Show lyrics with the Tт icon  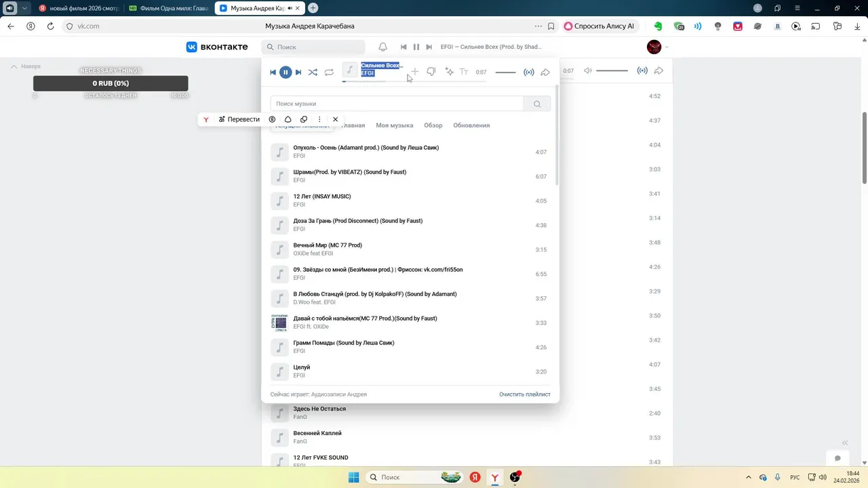click(464, 72)
